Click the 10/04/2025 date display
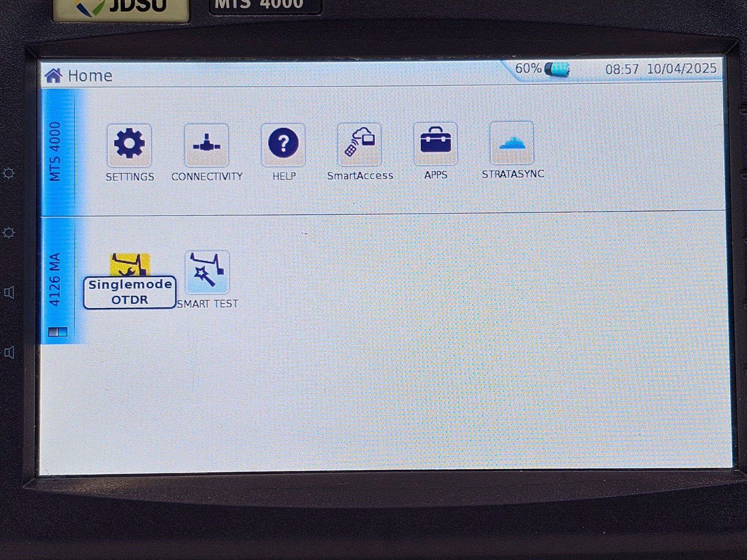The height and width of the screenshot is (560, 747). point(681,69)
